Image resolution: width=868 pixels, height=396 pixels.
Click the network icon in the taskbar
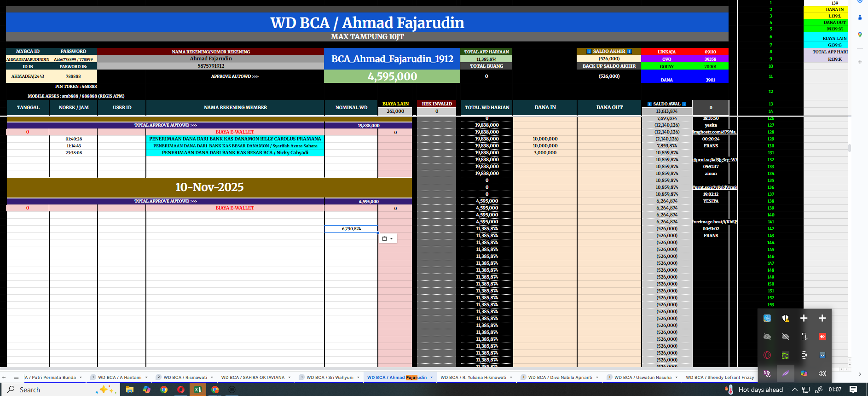806,390
